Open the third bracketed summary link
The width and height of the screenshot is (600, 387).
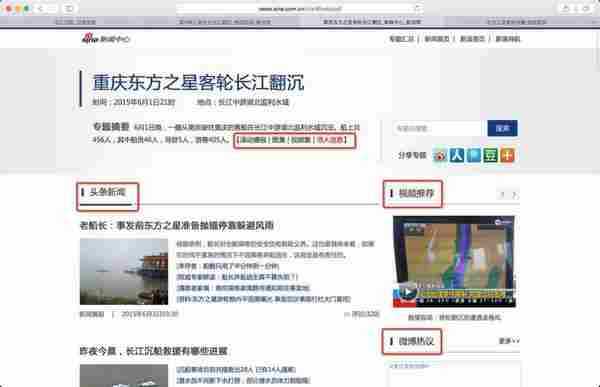300,140
